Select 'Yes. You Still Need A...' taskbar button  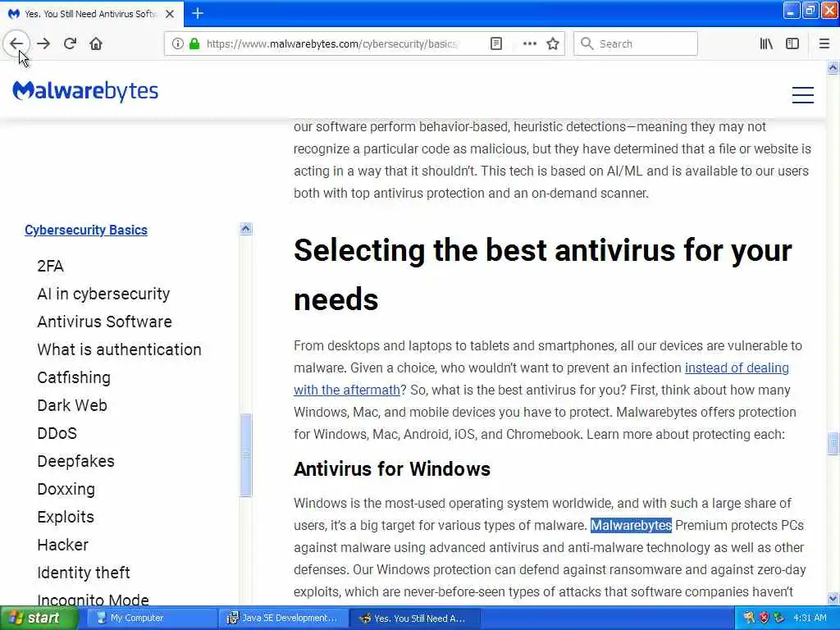point(414,618)
